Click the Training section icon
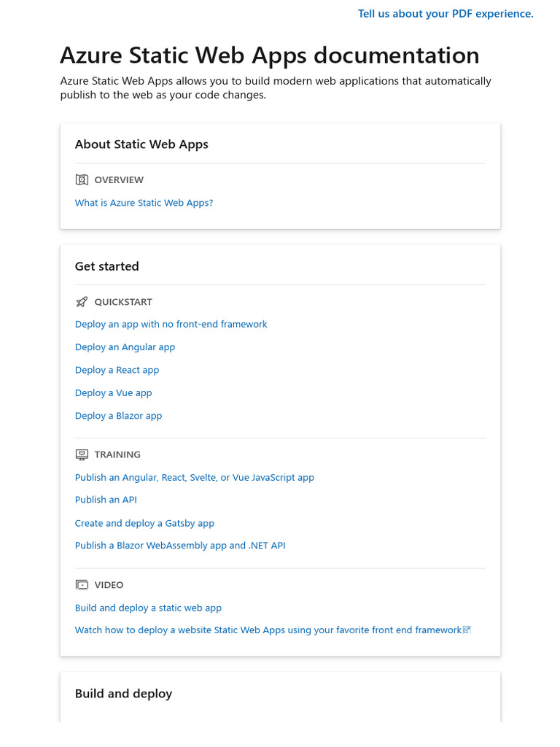Image resolution: width=560 pixels, height=747 pixels. 82,454
